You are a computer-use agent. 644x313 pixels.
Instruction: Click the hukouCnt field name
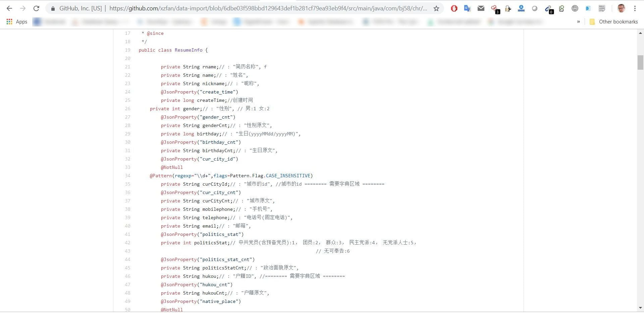(213, 293)
